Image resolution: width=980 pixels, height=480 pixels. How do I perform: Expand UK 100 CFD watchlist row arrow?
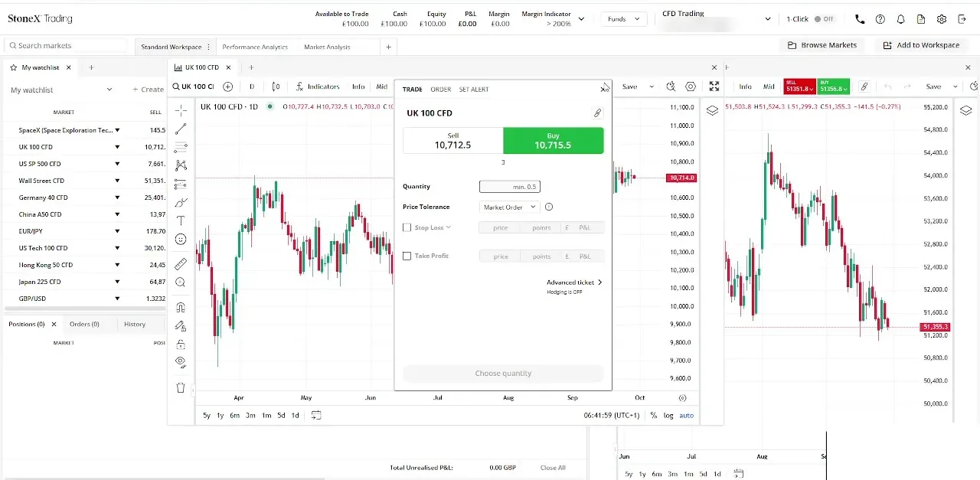click(117, 147)
